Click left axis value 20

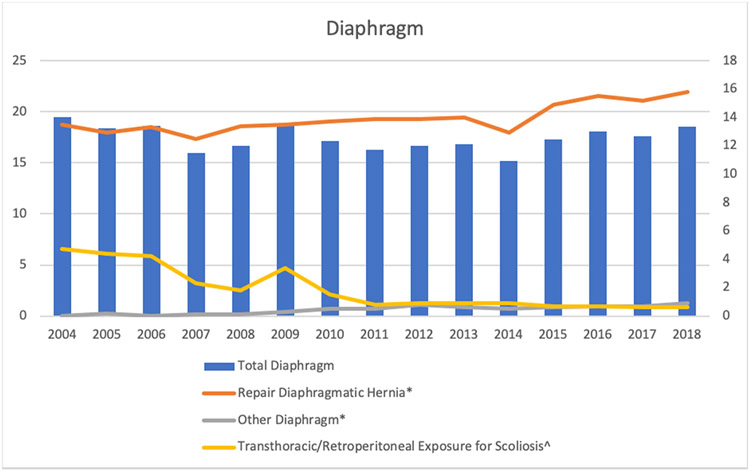tap(20, 111)
